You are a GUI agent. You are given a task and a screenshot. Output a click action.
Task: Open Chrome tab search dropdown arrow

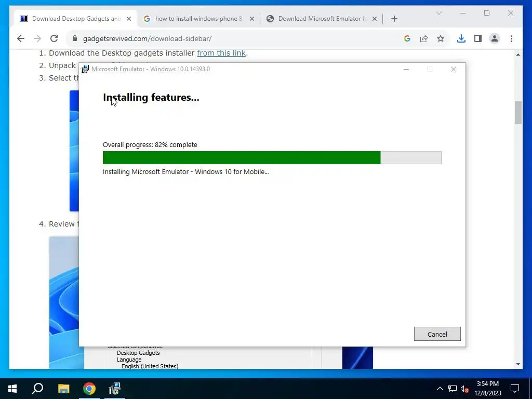click(438, 13)
